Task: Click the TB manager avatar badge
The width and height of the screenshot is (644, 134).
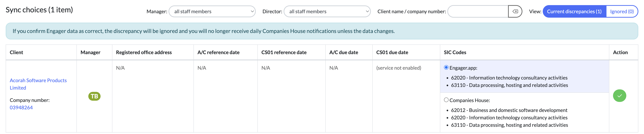Action: [94, 96]
